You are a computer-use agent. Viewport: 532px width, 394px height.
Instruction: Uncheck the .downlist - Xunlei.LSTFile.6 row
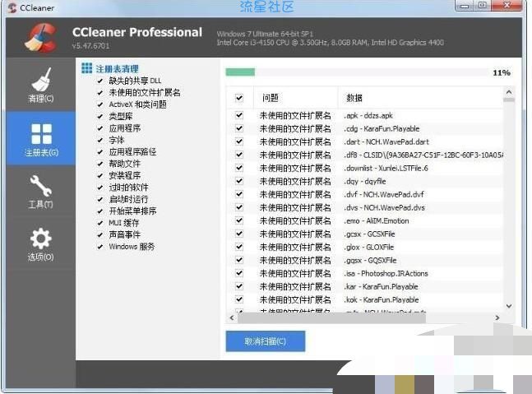pos(239,168)
